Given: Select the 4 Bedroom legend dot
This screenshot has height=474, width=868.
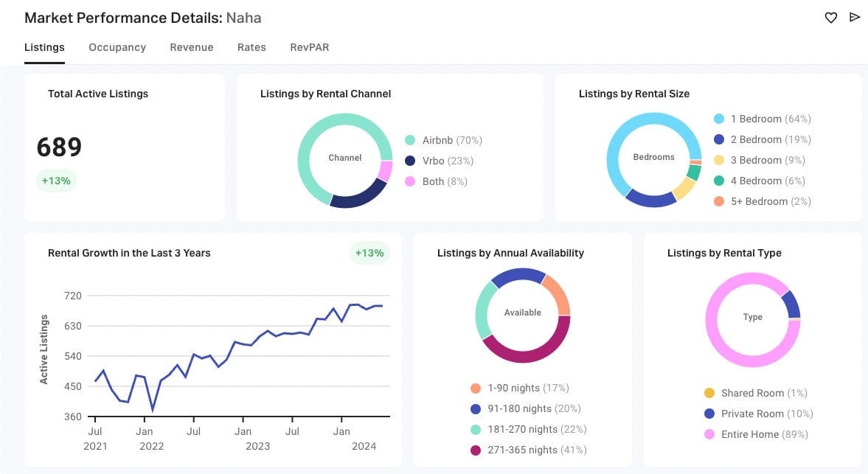Looking at the screenshot, I should click(719, 181).
